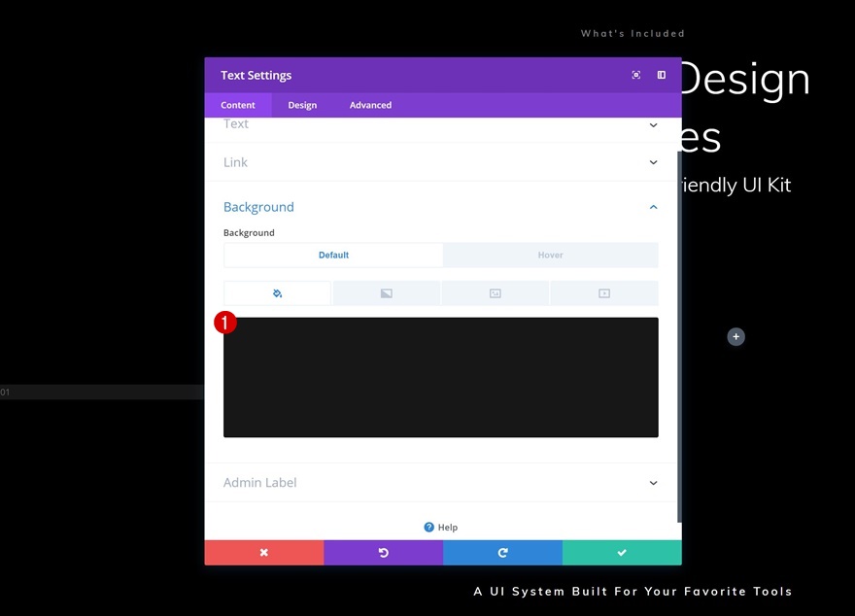Click the Admin Label section title
Screen dimensions: 855x616
pyautogui.click(x=259, y=483)
